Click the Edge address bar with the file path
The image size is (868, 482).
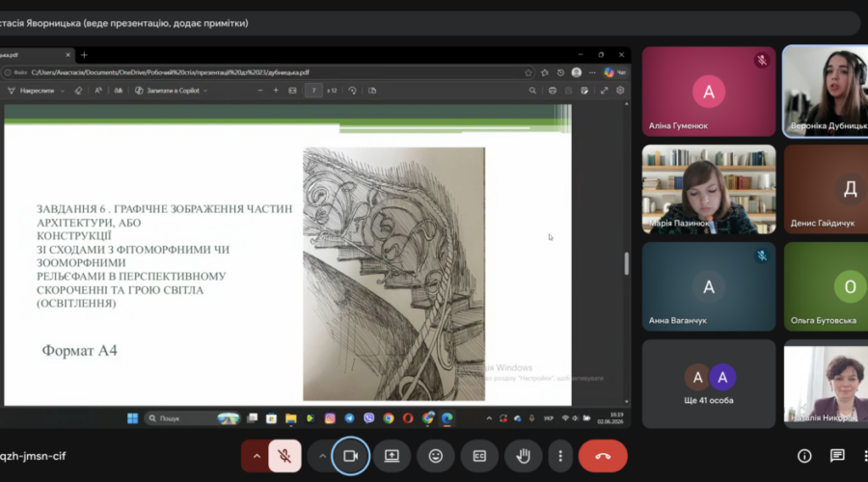(266, 72)
